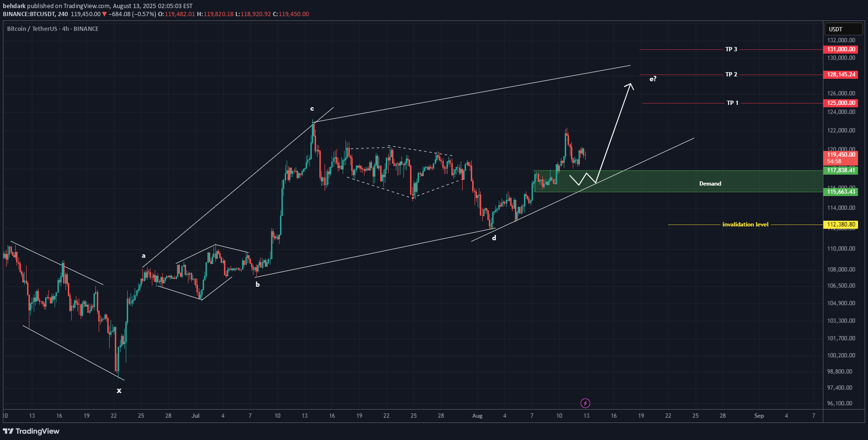The width and height of the screenshot is (868, 440).
Task: Click the 132,000.00 price axis tick
Action: pos(841,40)
